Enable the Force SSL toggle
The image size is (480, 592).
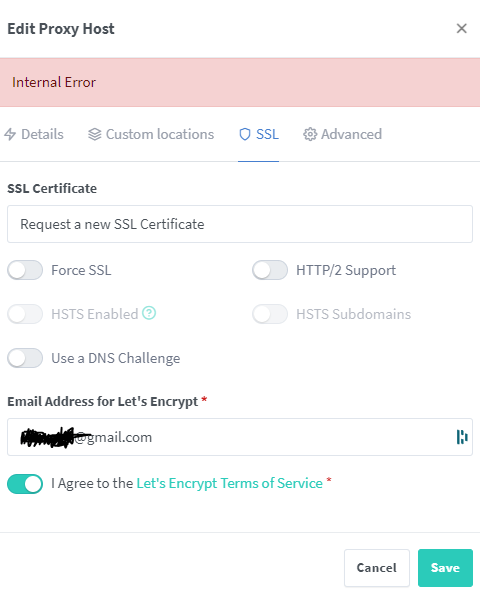25,270
